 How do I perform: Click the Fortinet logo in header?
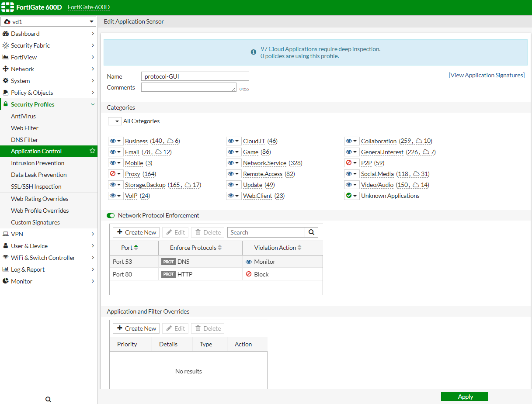click(x=7, y=7)
